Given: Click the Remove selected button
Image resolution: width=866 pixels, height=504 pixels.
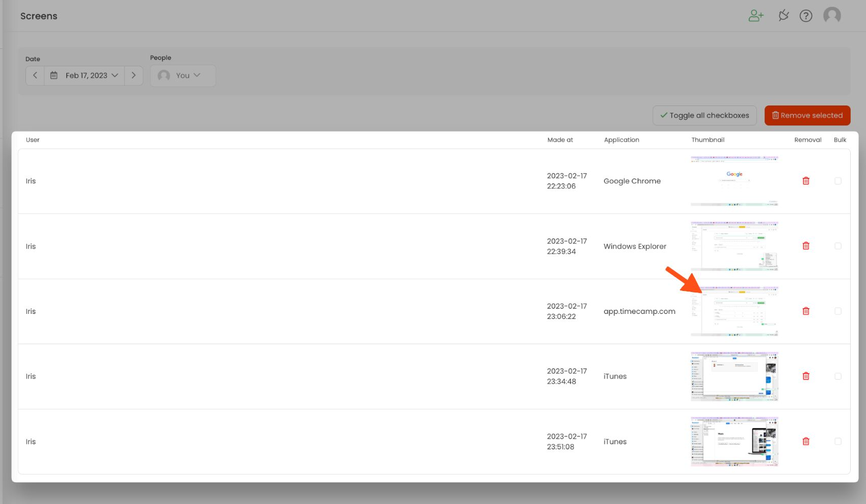Looking at the screenshot, I should pos(807,115).
